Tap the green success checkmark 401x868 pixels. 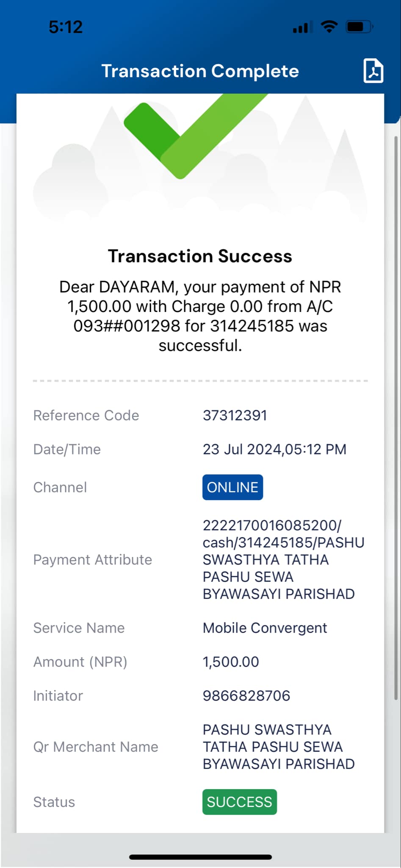[196, 136]
